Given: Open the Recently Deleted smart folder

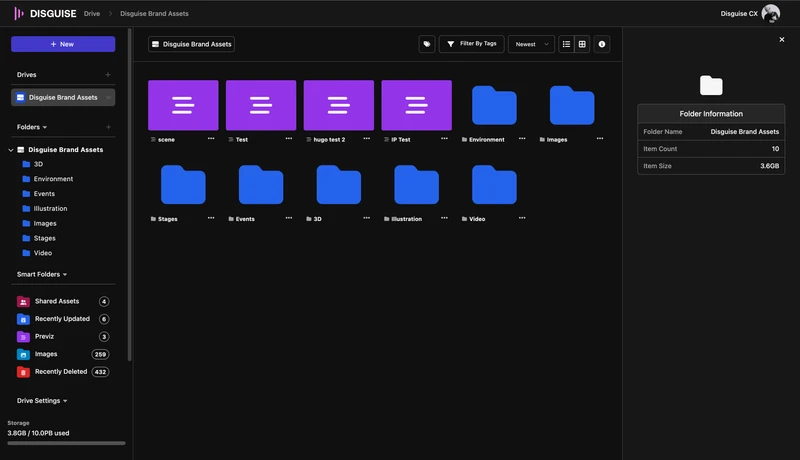Looking at the screenshot, I should coord(63,372).
